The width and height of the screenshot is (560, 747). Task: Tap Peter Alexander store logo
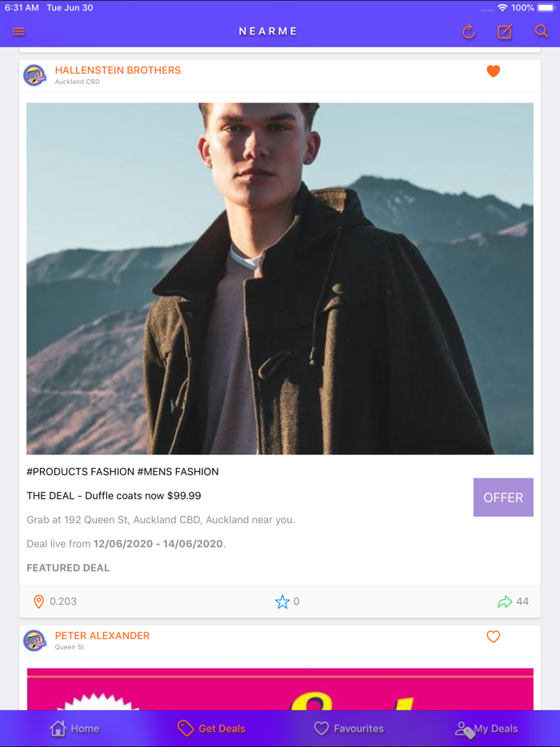(34, 641)
